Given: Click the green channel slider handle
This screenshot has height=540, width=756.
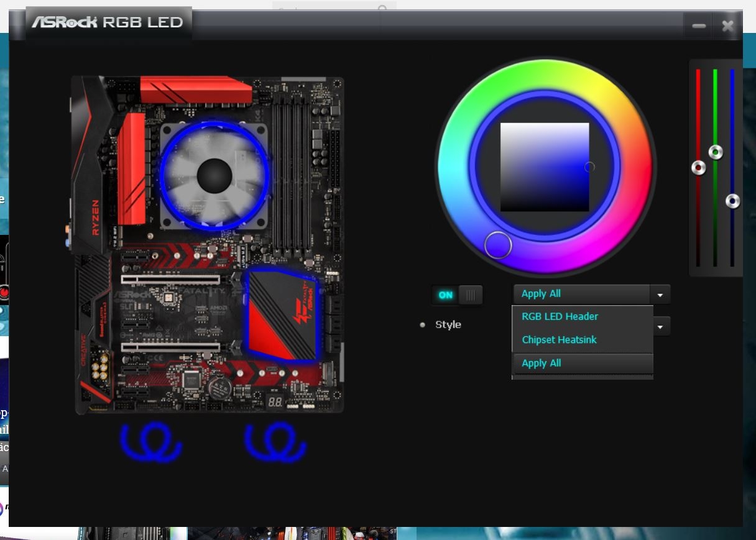Looking at the screenshot, I should [716, 152].
